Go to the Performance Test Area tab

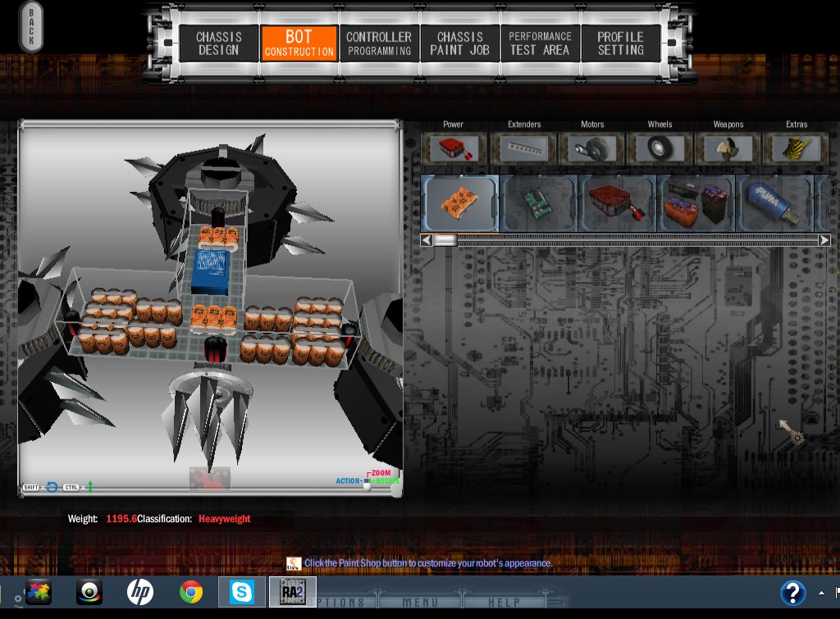tap(540, 43)
